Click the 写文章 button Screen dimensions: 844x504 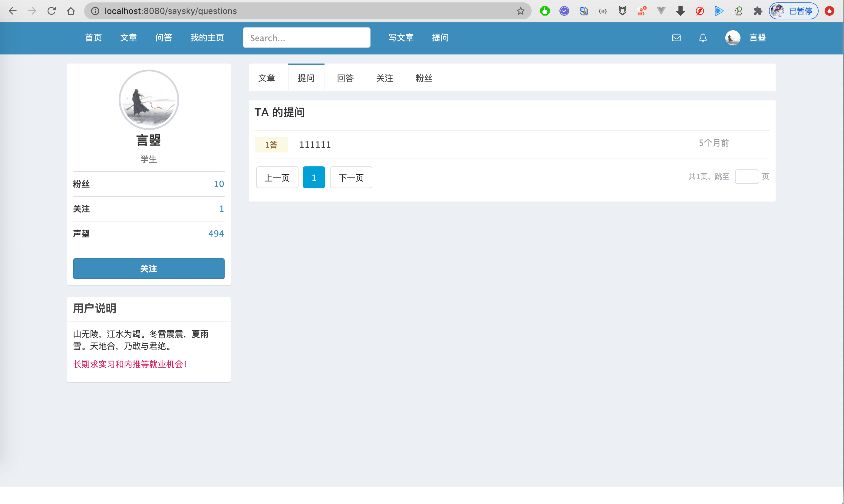click(x=401, y=38)
